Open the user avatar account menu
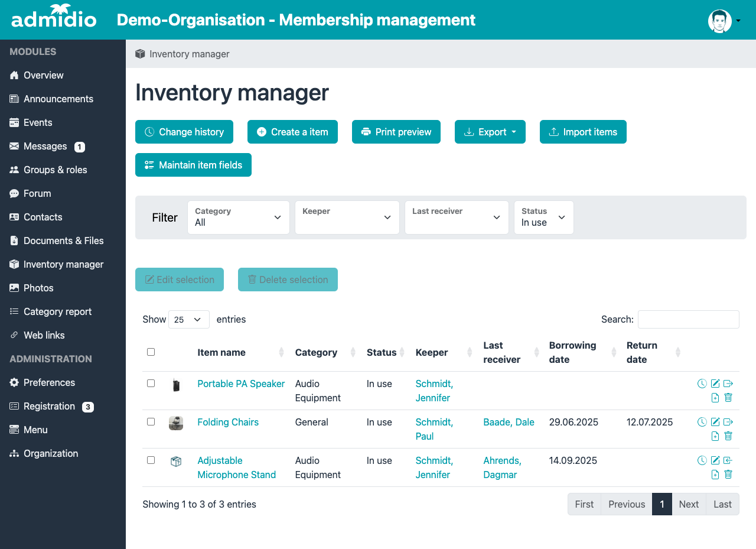Image resolution: width=756 pixels, height=549 pixels. pos(724,21)
